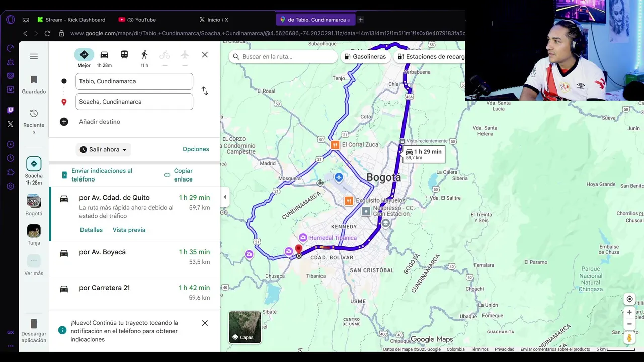
Task: Select driving travel mode 1h 28m
Action: pos(104,58)
